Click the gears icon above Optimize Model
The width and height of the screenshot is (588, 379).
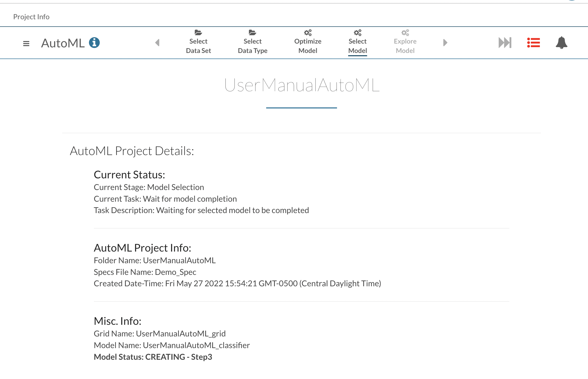[308, 32]
